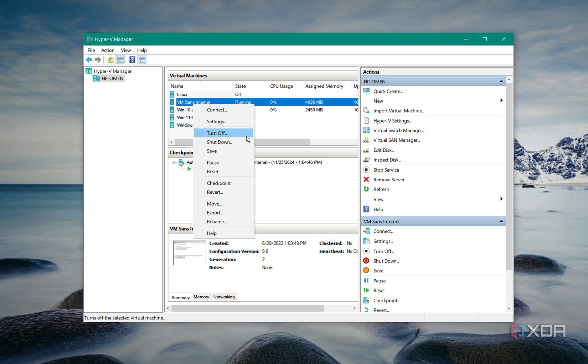The image size is (588, 364).
Task: Switch to the Networking tab
Action: [x=224, y=297]
